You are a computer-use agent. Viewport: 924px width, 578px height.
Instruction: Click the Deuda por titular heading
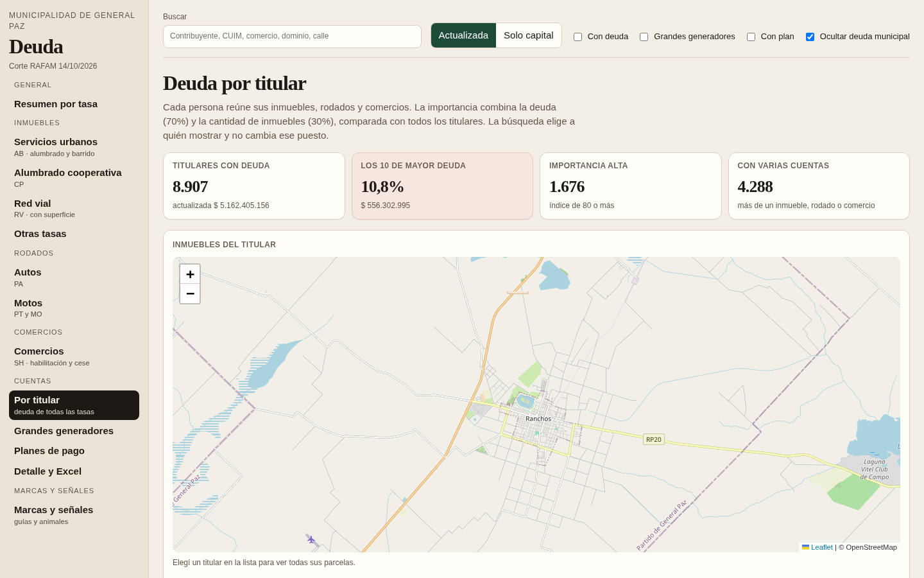tap(234, 83)
